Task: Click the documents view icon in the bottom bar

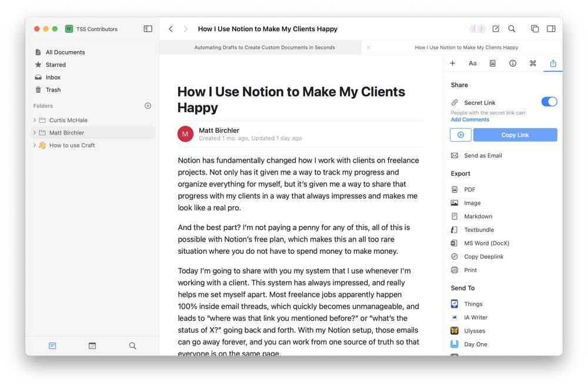Action: click(52, 346)
